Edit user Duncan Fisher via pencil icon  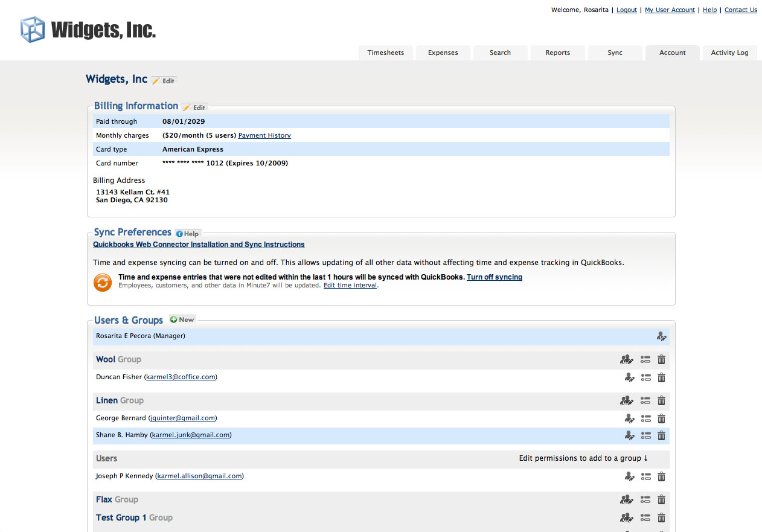[629, 377]
